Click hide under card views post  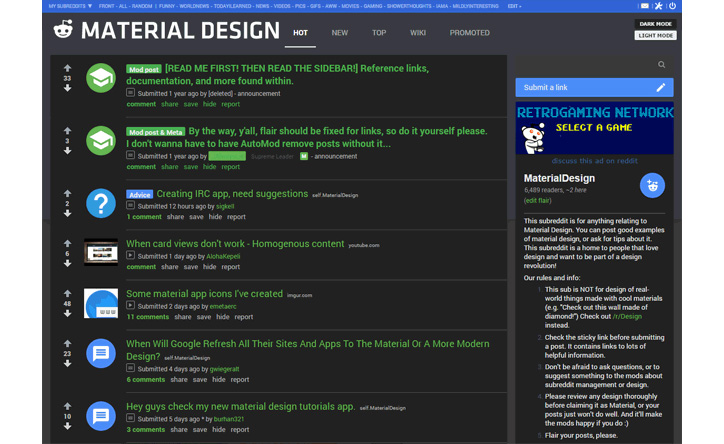(210, 267)
